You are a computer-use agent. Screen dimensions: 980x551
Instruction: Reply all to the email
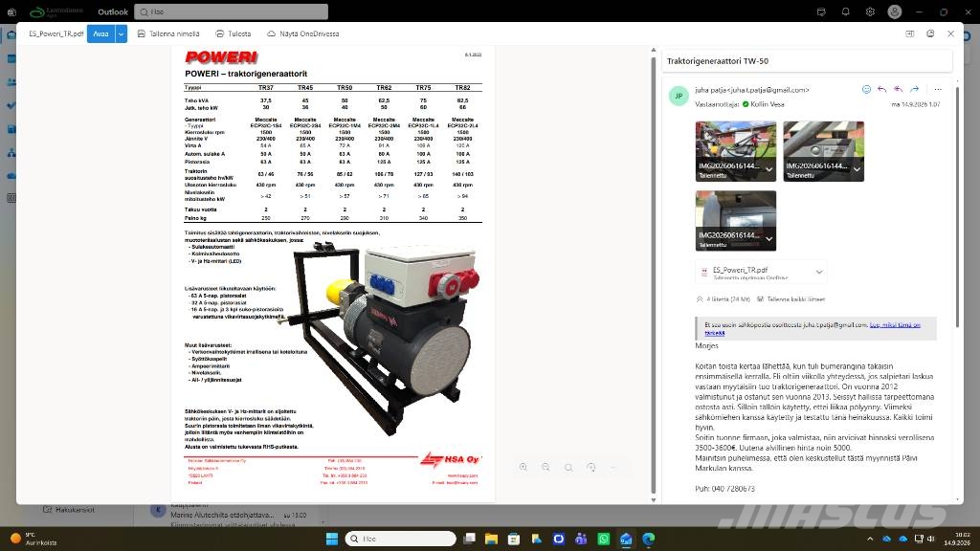(898, 89)
